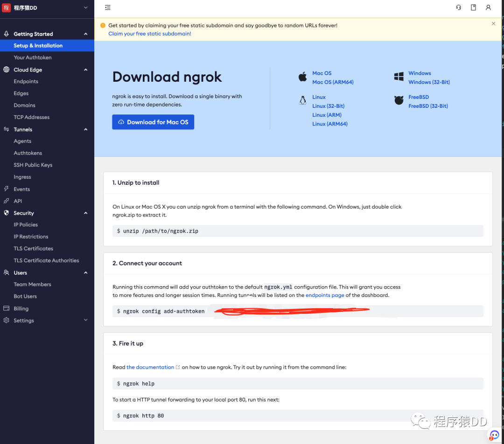
Task: Open the user account icon
Action: click(x=488, y=7)
